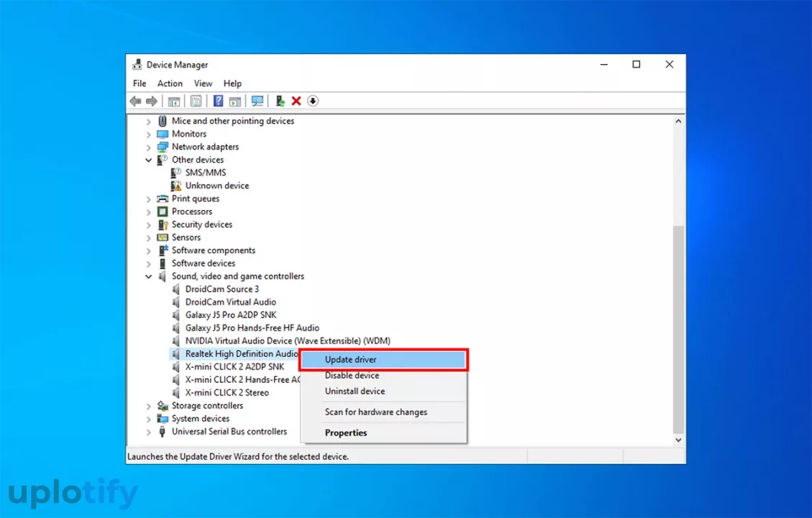
Task: Click the blue Help question mark icon
Action: click(218, 101)
